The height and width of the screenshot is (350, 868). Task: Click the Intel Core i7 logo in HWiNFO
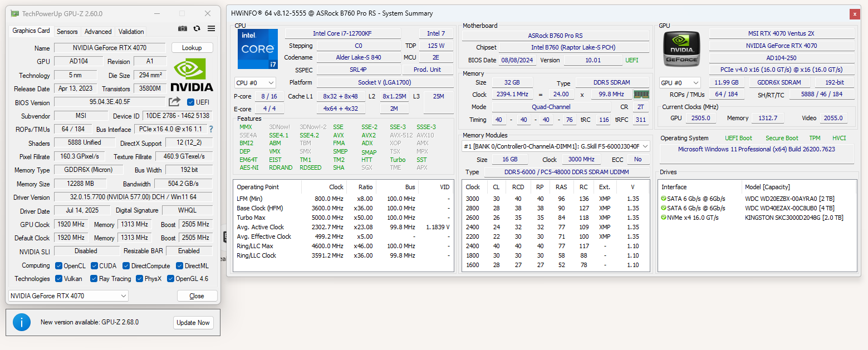click(x=257, y=49)
